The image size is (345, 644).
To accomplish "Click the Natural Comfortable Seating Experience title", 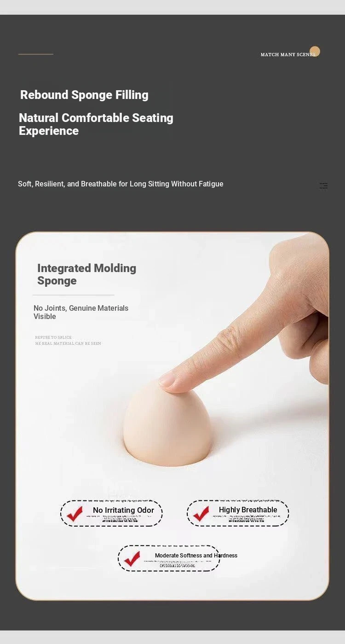I will click(x=96, y=124).
